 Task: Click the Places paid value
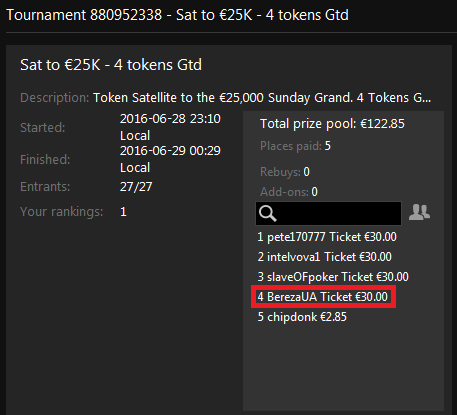[328, 146]
